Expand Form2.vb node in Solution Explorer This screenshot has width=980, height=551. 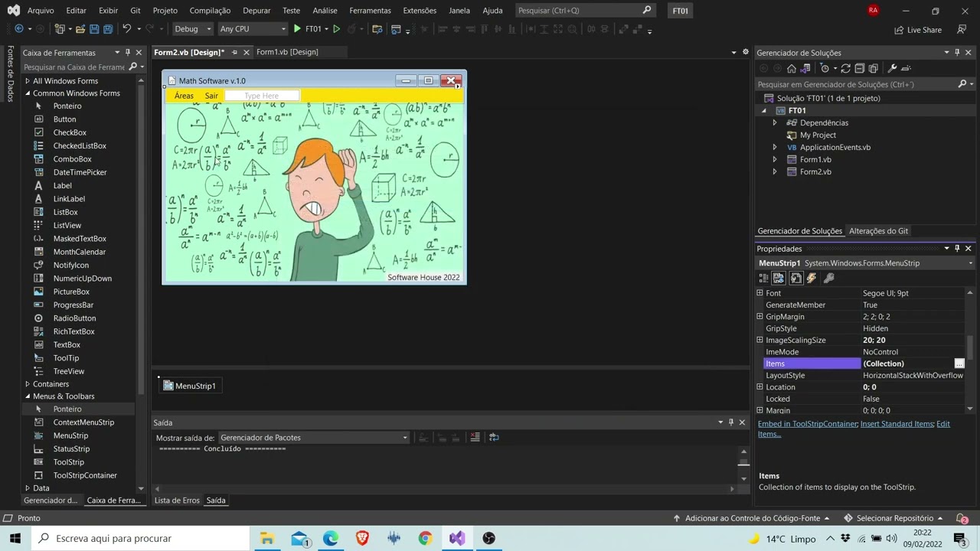(x=774, y=171)
